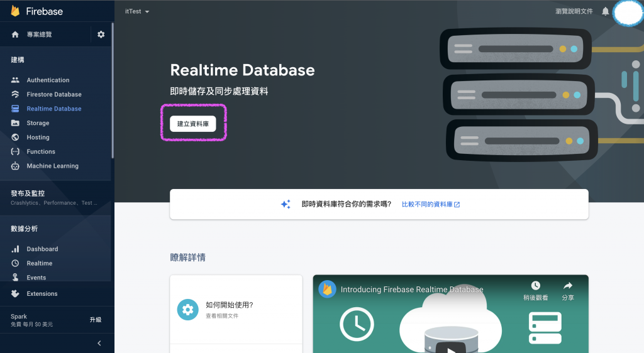Click the 瞭解詳情 section heading
The image size is (644, 353).
pyautogui.click(x=187, y=258)
